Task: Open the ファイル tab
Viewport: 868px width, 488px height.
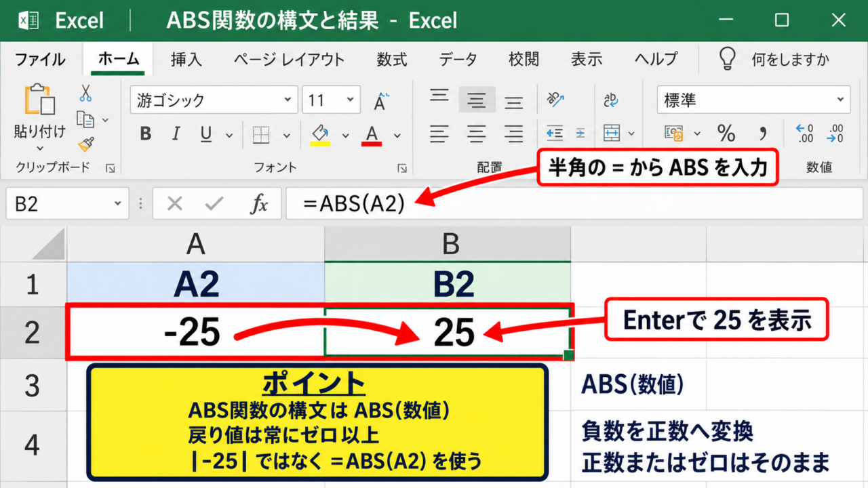Action: [40, 59]
